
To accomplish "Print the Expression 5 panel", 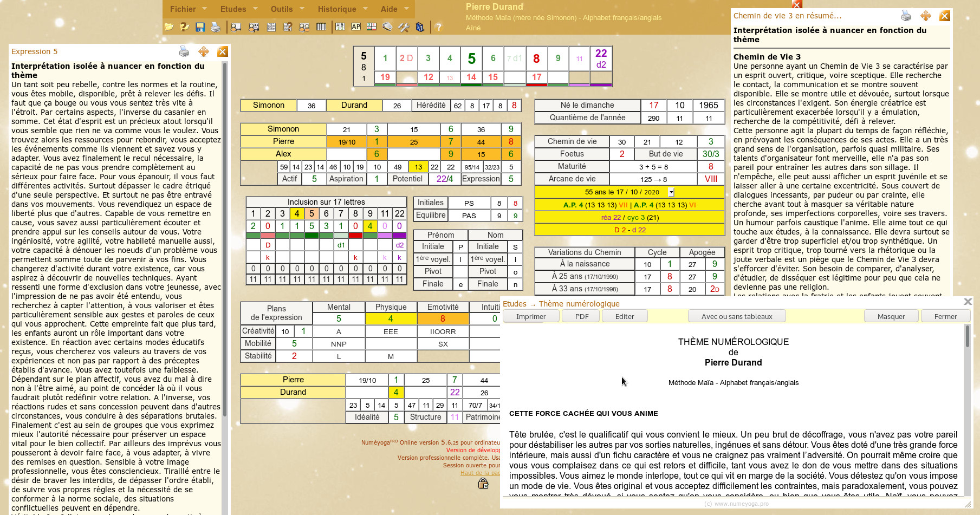I will pyautogui.click(x=184, y=51).
